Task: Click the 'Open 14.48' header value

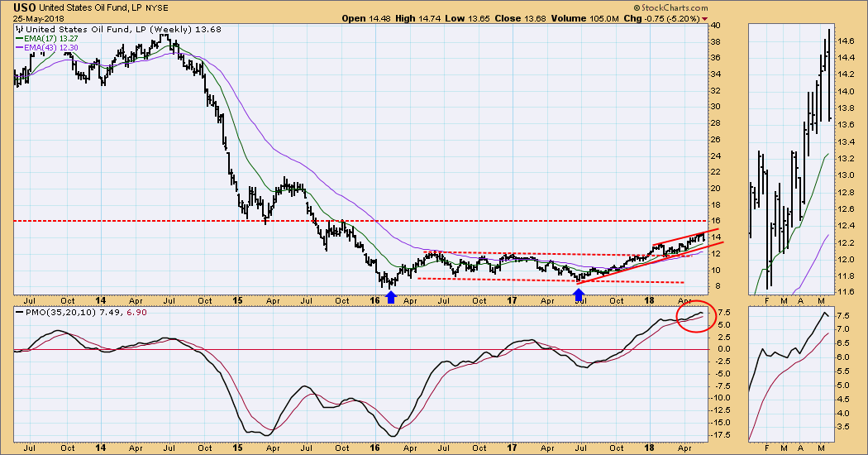Action: tap(366, 18)
